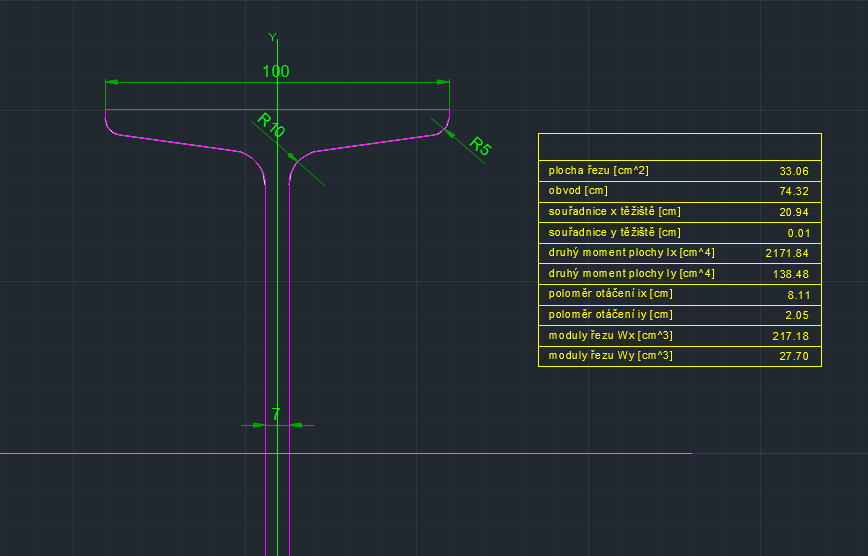Click the R10 radius dimension label
Image resolution: width=868 pixels, height=556 pixels.
tap(271, 126)
